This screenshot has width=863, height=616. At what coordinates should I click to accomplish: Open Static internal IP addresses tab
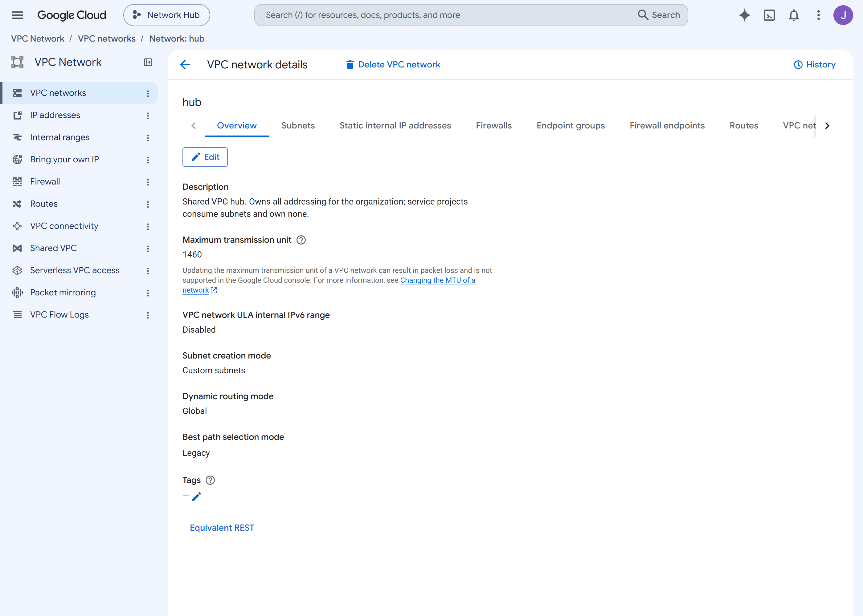click(395, 126)
